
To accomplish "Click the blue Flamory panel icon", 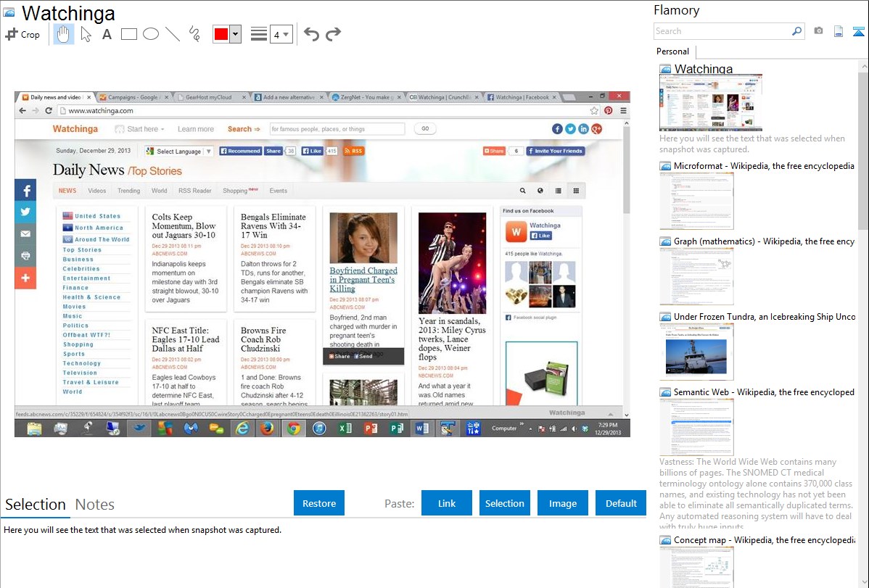I will click(858, 31).
